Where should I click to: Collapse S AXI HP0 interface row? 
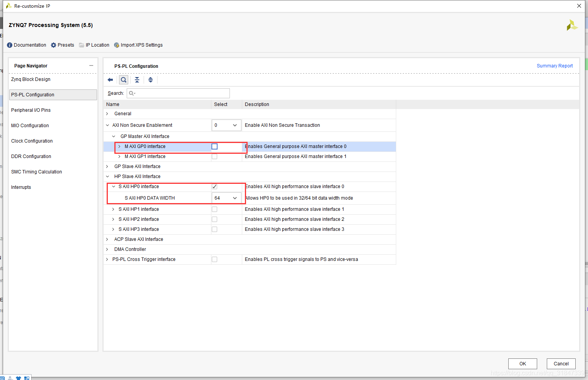[x=114, y=187]
